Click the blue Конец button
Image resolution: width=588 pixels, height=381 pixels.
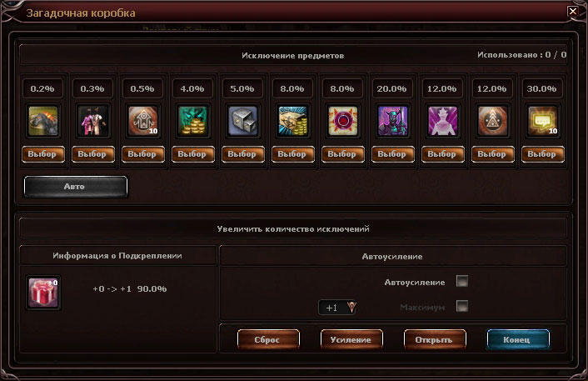coord(518,339)
